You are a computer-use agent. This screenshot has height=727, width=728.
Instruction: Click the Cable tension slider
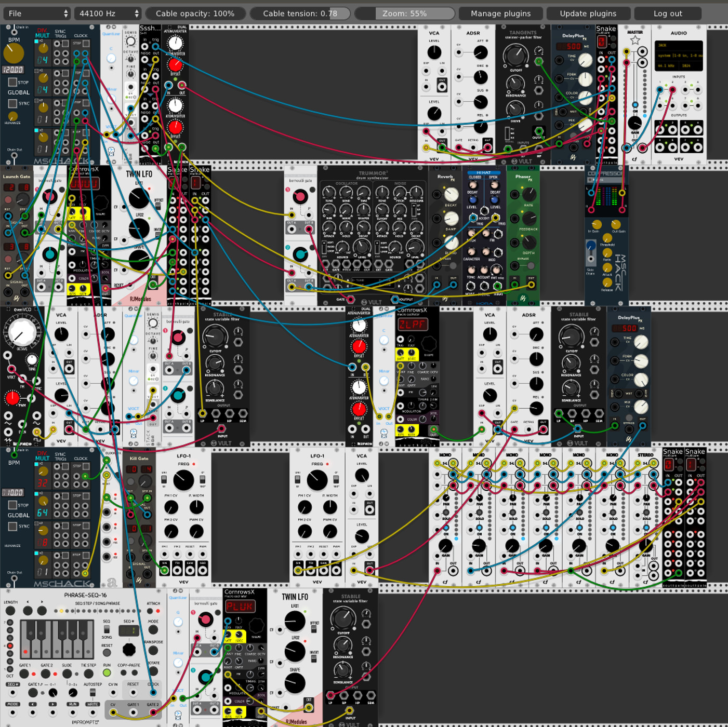(x=300, y=14)
